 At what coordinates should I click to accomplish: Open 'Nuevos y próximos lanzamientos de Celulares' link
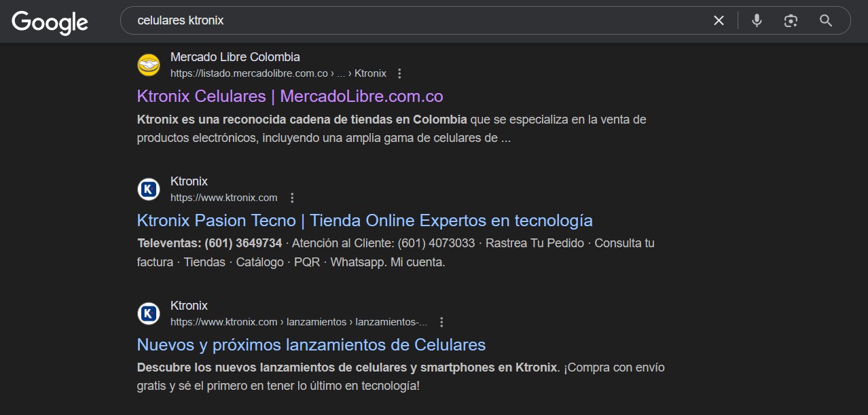tap(311, 344)
